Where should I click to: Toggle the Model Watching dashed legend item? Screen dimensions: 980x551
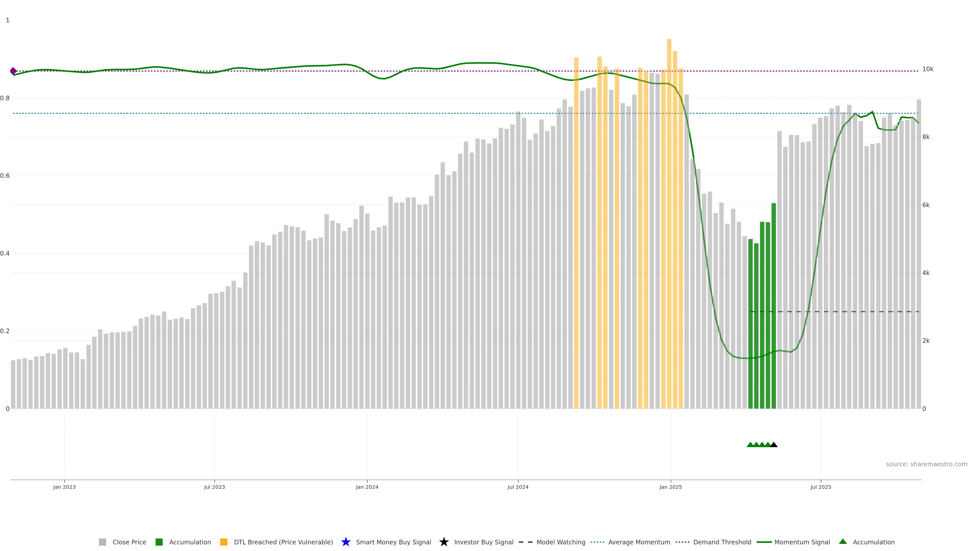click(525, 542)
